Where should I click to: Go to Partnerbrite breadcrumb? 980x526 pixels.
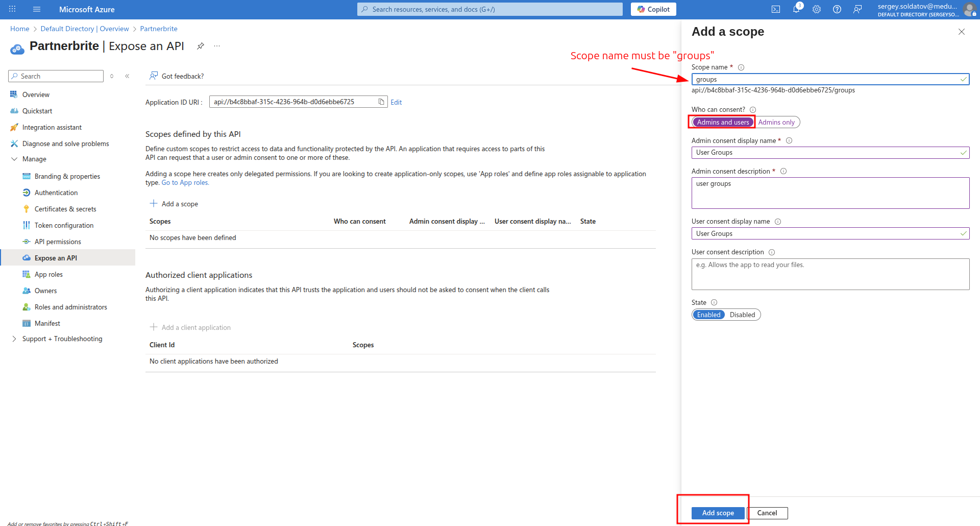[159, 29]
